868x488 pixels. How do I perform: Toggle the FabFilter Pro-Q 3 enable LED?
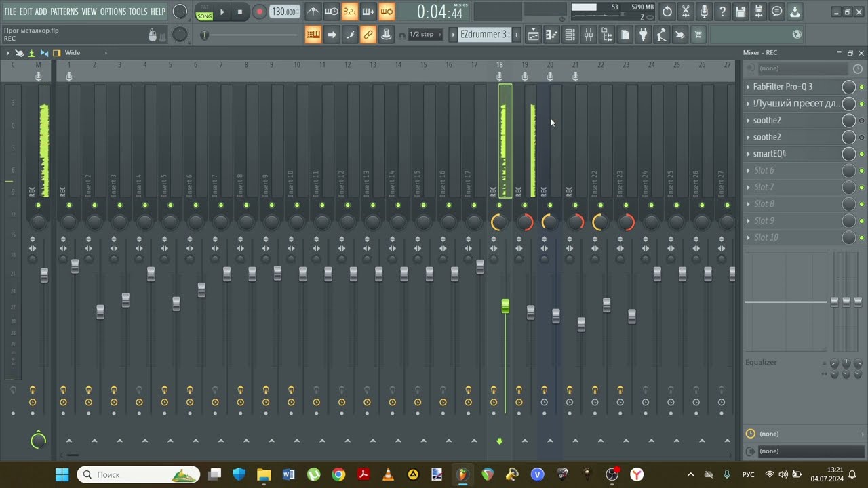point(861,87)
